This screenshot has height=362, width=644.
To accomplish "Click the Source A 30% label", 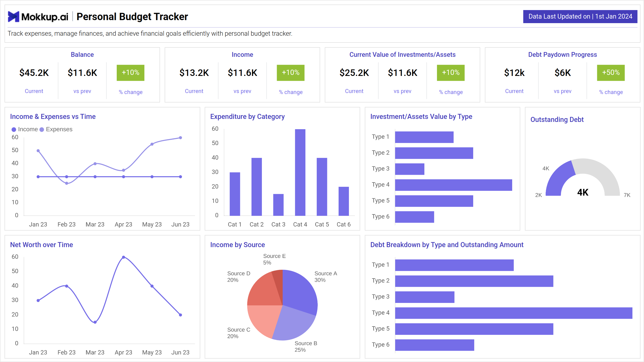I will click(326, 277).
